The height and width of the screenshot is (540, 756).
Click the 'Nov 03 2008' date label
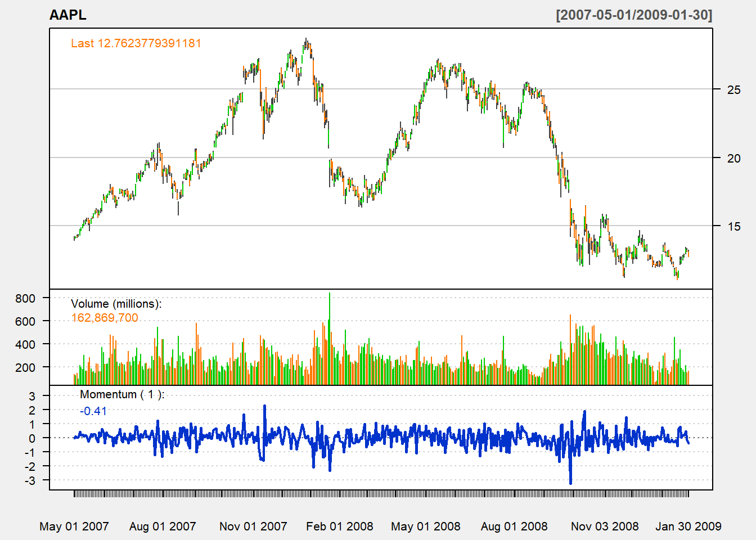tap(605, 526)
